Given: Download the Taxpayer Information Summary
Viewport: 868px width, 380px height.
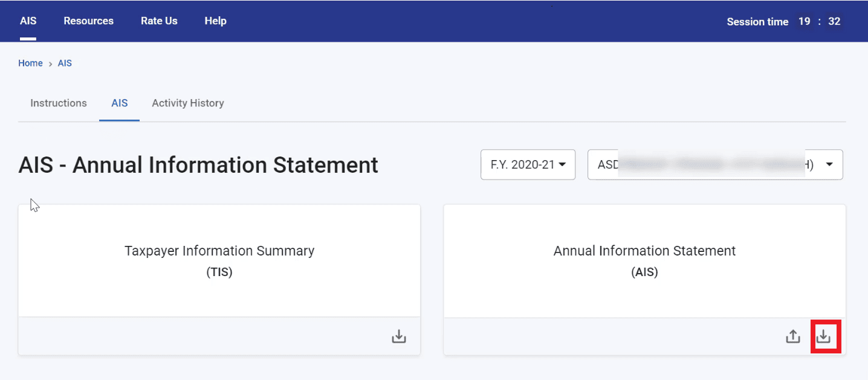Looking at the screenshot, I should point(398,337).
